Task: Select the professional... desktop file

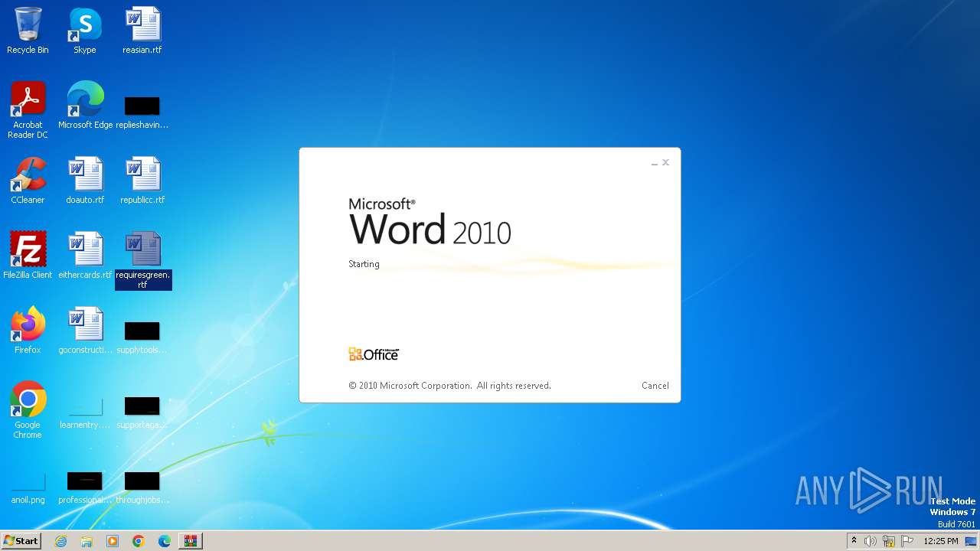Action: 85,488
